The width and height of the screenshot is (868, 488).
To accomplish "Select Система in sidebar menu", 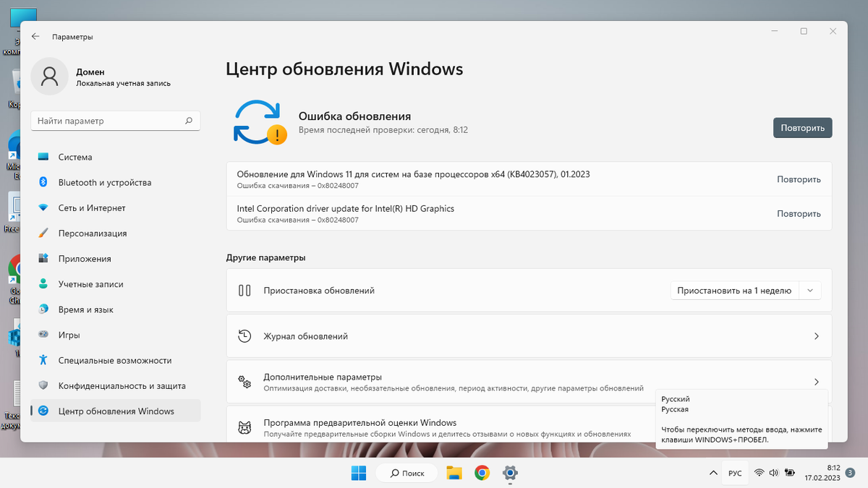I will tap(116, 157).
